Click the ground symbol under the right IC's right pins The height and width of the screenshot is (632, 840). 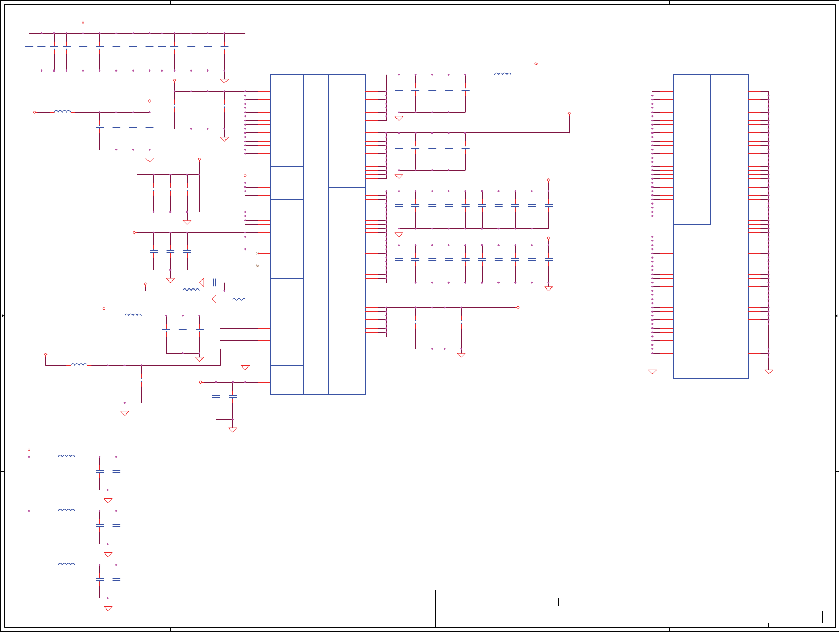tap(769, 371)
